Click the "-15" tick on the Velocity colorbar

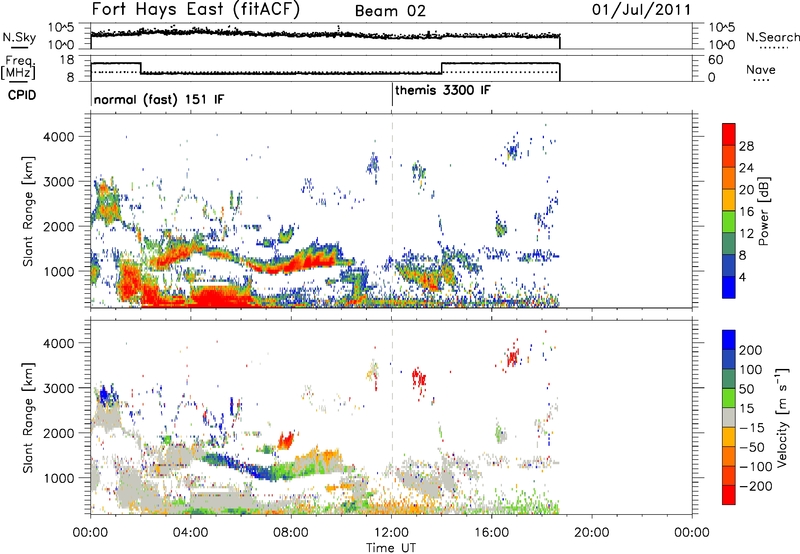751,427
